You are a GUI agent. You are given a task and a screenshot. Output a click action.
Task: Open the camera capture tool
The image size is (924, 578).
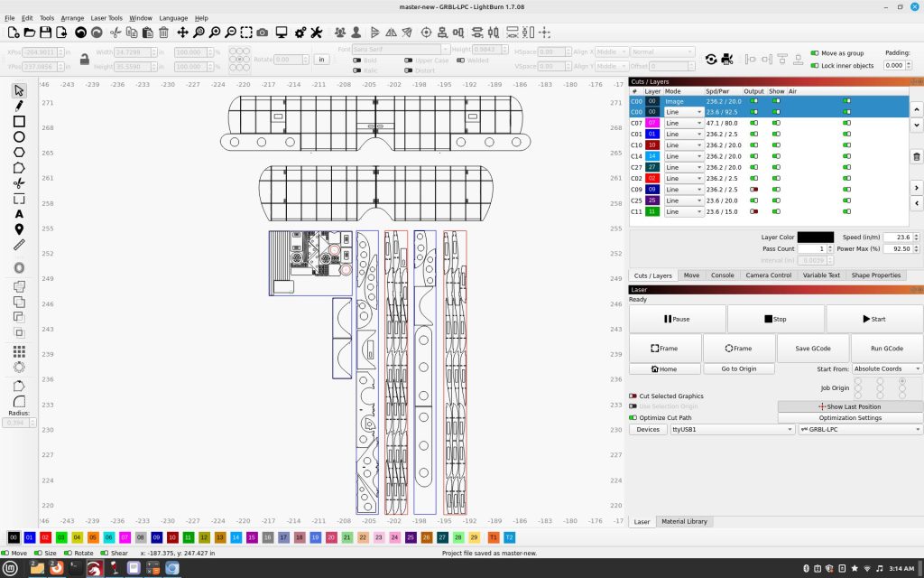click(262, 33)
